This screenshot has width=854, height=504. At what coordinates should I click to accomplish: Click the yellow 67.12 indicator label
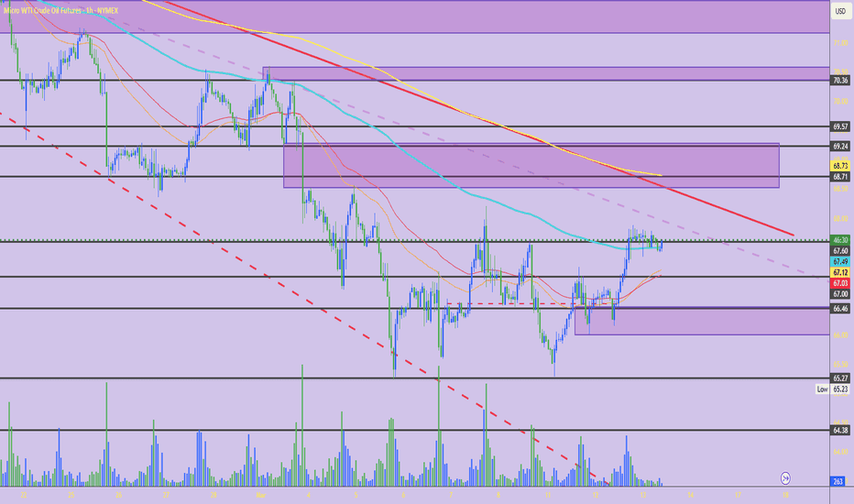(x=840, y=272)
